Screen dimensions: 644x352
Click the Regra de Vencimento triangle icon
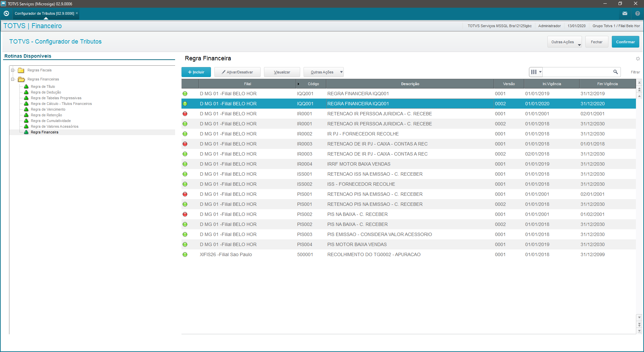26,109
